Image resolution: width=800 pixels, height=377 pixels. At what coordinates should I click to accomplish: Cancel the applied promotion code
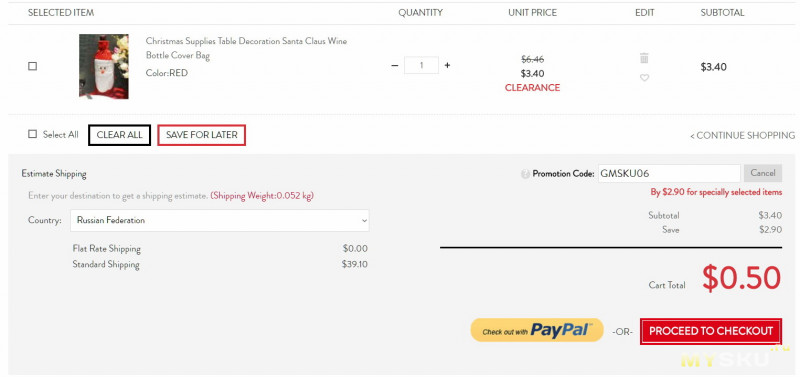point(763,173)
